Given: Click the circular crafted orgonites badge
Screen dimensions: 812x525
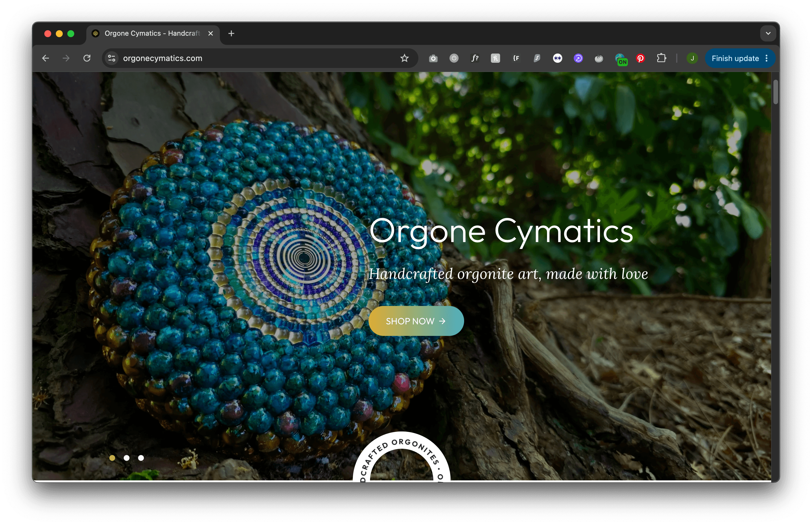Looking at the screenshot, I should tap(401, 457).
